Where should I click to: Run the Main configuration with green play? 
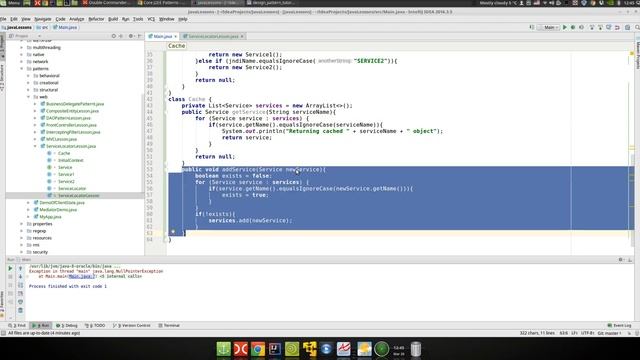point(564,27)
